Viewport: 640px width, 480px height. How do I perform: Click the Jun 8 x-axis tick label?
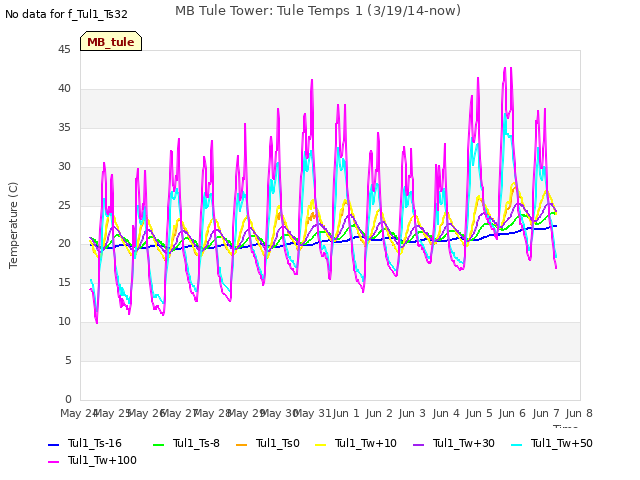pos(579,413)
